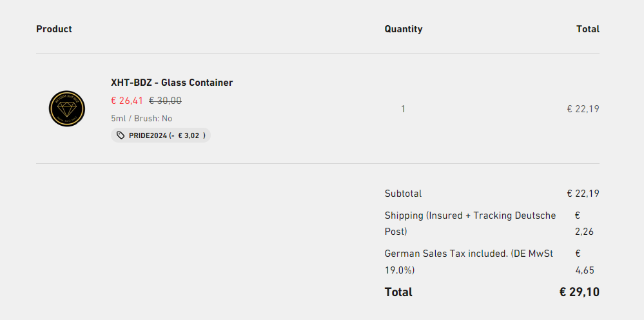Screen dimensions: 644x320
Task: Click the Shipping Insured + Tracking Deutsche Post label
Action: (470, 223)
